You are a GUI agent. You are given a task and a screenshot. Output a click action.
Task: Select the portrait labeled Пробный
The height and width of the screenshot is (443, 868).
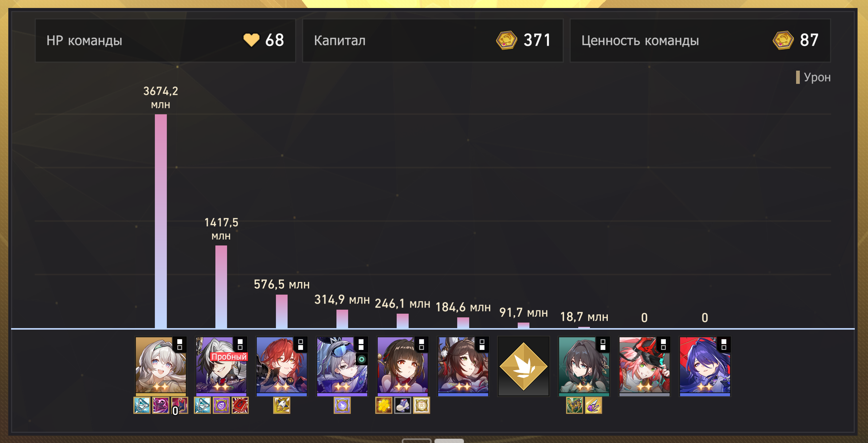222,366
